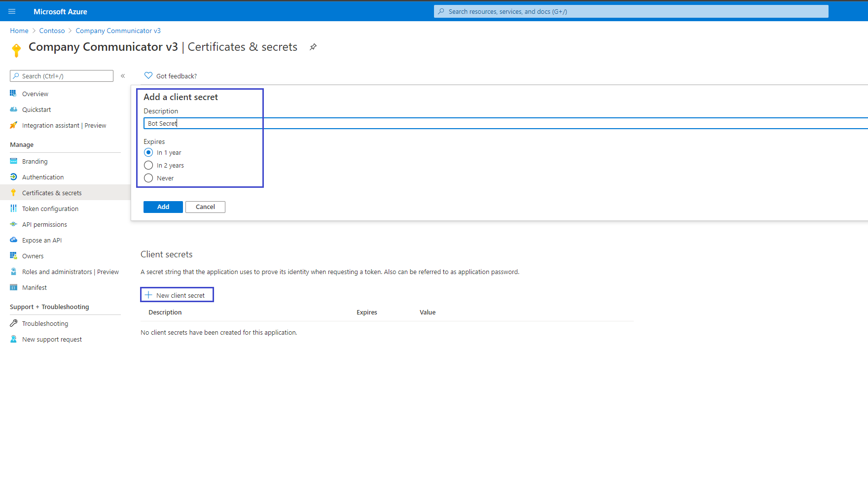Click the Add button for the client secret
This screenshot has height=488, width=868.
click(163, 207)
